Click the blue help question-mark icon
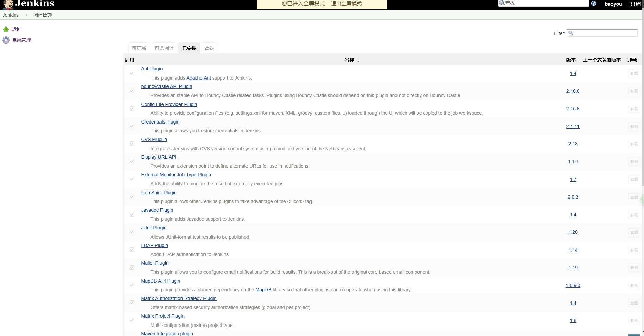The height and width of the screenshot is (336, 644). coord(594,3)
